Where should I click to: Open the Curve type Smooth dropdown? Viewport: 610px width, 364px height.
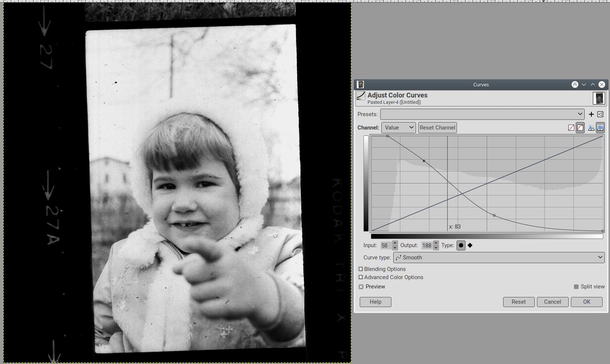[498, 258]
